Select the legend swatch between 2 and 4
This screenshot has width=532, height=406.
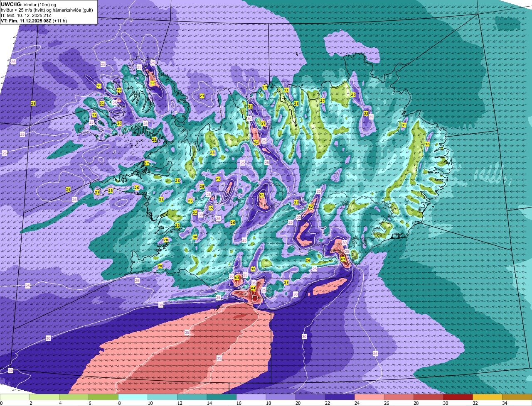tap(44, 397)
